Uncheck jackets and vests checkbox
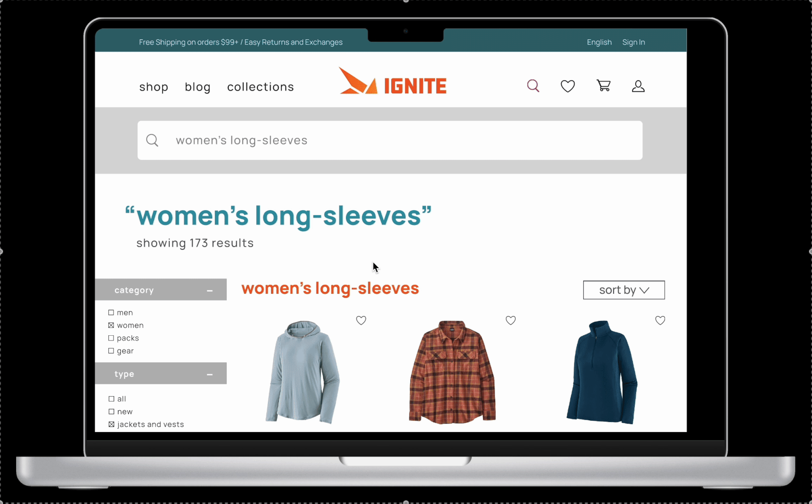 click(x=112, y=424)
